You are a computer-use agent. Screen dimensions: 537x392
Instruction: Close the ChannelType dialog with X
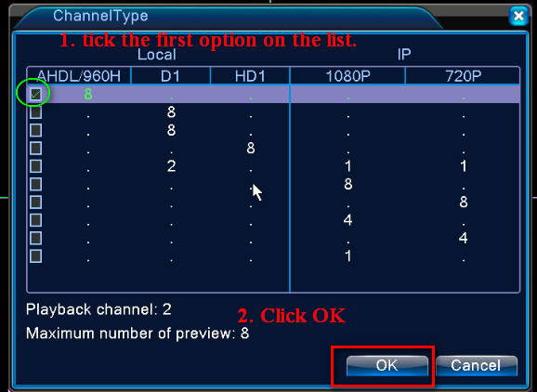(x=518, y=16)
